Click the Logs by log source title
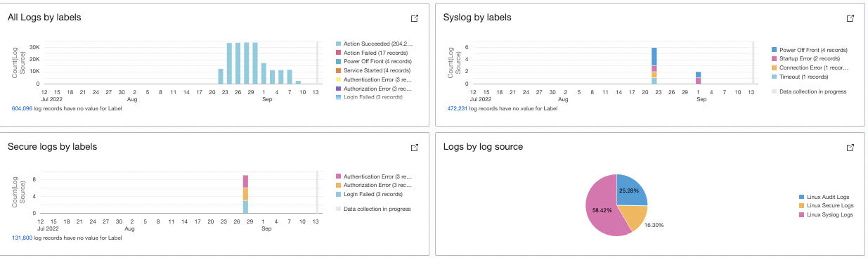The image size is (868, 258). pos(484,147)
